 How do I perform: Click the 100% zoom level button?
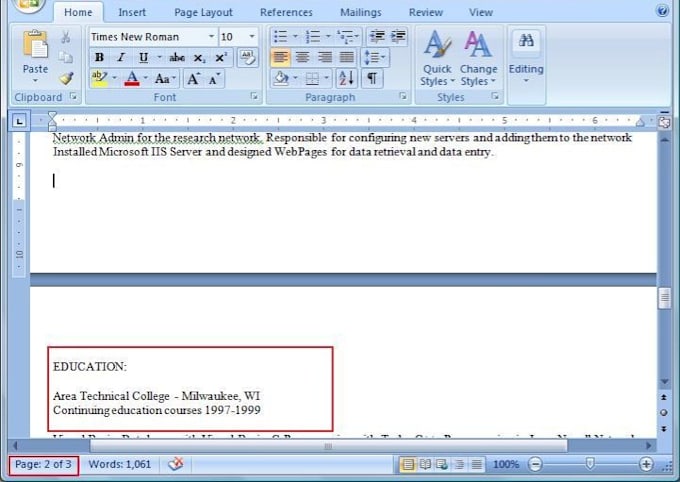click(x=506, y=465)
